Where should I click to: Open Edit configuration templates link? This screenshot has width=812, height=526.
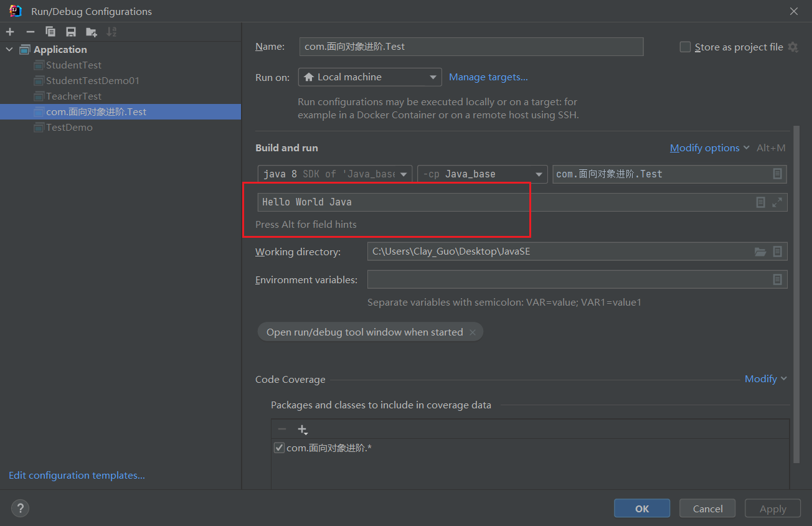[77, 476]
